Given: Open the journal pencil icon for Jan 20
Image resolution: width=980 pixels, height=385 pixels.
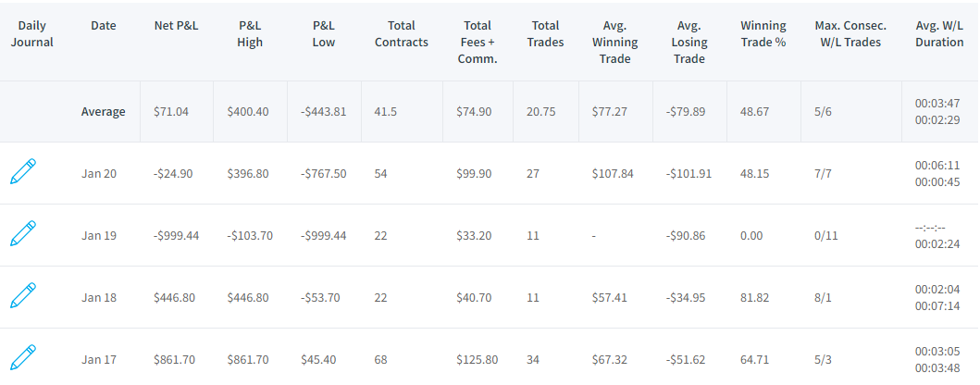Looking at the screenshot, I should (23, 171).
